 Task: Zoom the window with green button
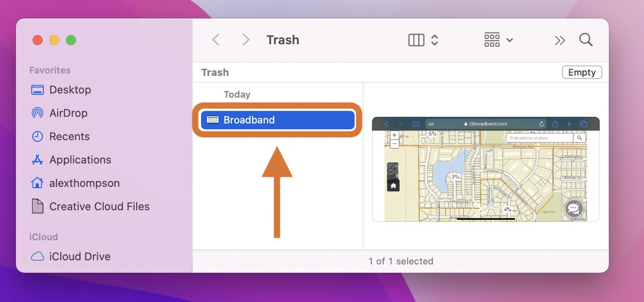(x=71, y=40)
